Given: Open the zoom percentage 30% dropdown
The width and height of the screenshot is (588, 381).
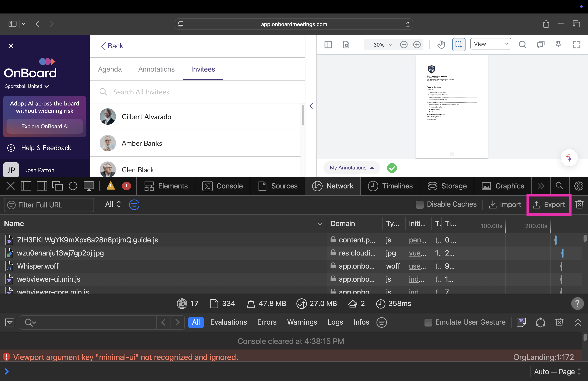Looking at the screenshot, I should [383, 45].
